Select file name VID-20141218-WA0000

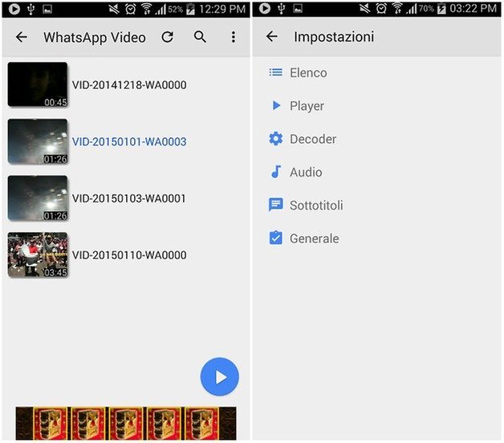[129, 85]
